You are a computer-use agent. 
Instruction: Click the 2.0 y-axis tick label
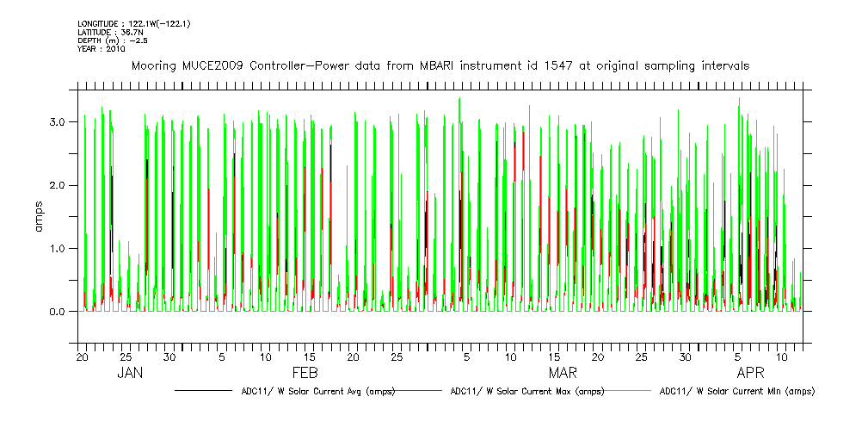pyautogui.click(x=58, y=185)
